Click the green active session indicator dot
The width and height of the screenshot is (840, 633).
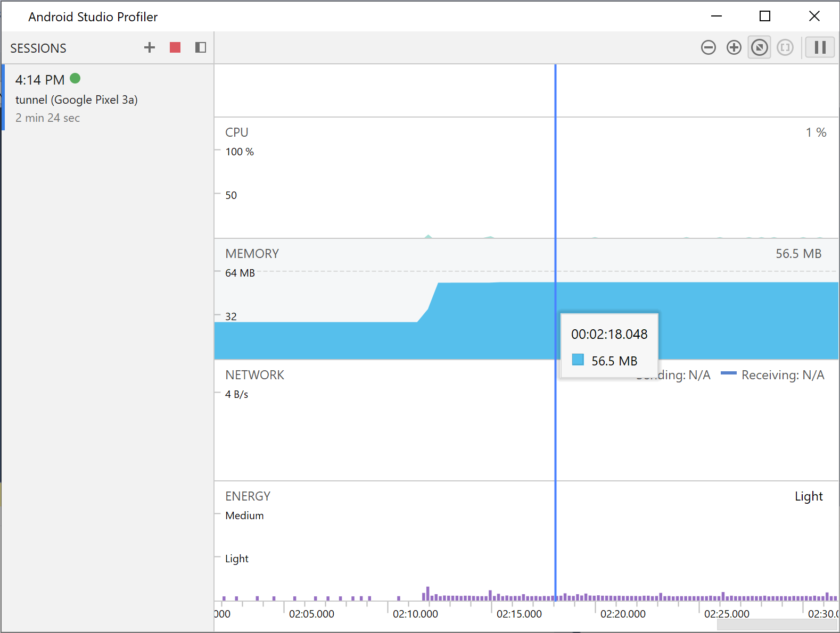[75, 79]
